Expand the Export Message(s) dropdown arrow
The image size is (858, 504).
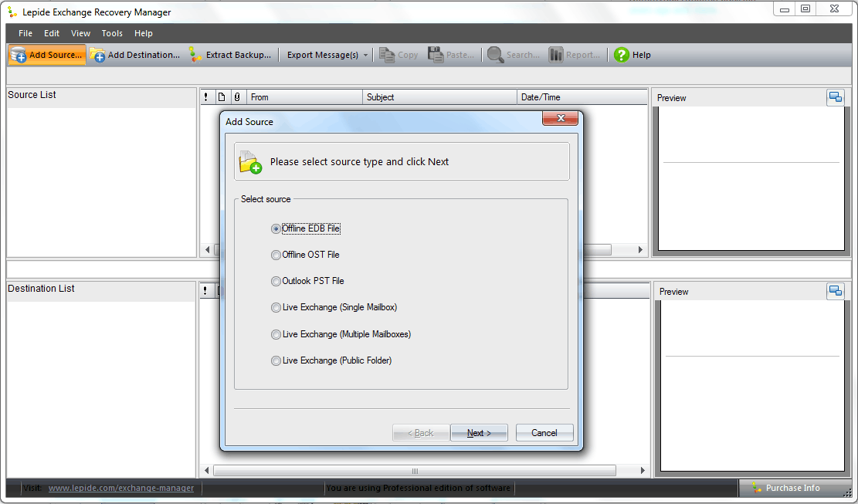[365, 56]
